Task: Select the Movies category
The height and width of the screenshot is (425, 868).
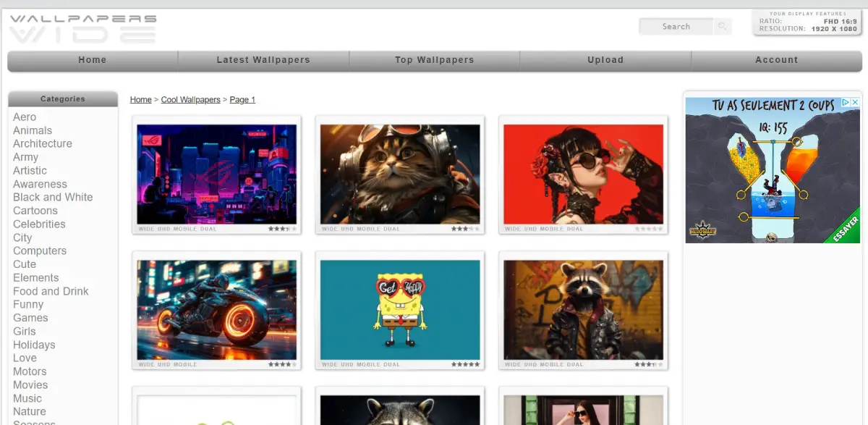Action: (30, 385)
